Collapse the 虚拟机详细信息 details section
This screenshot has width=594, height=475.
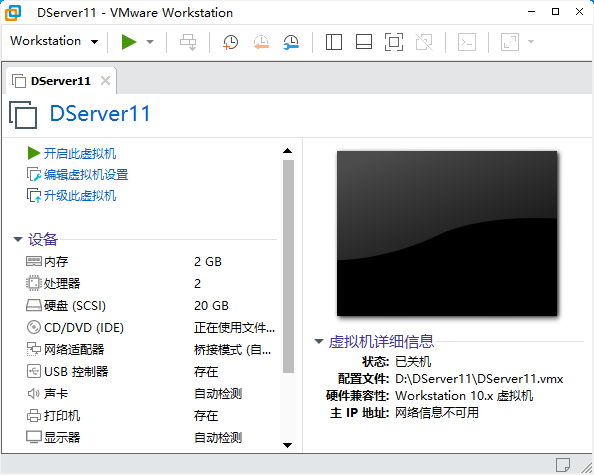pyautogui.click(x=319, y=342)
